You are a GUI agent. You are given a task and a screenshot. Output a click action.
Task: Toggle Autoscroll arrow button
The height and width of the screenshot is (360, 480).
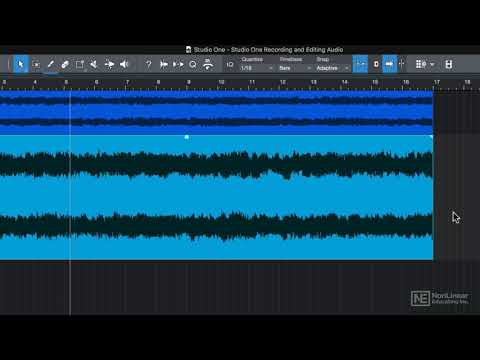pos(389,64)
